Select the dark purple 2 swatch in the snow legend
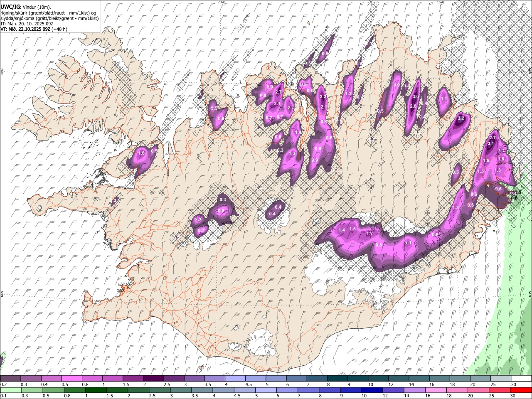Image resolution: width=532 pixels, height=399 pixels. pos(153,378)
